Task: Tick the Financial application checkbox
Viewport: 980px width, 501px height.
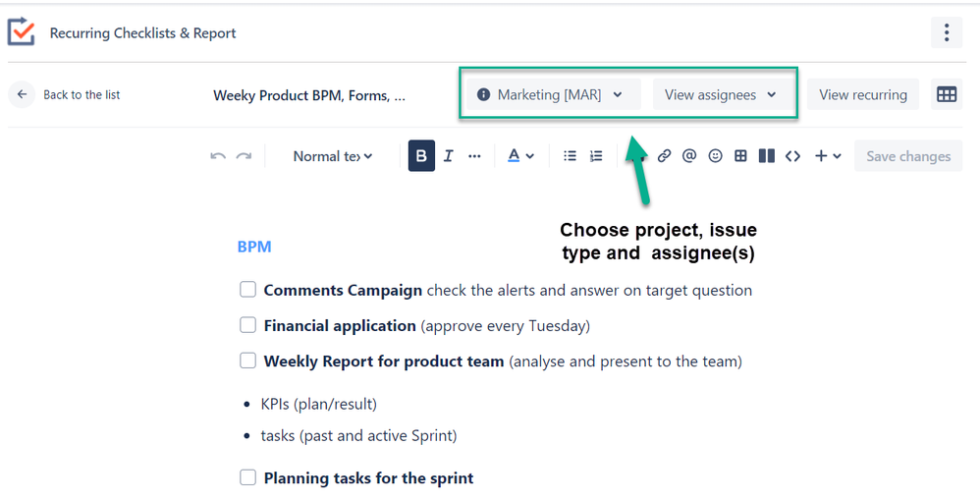Action: coord(248,325)
